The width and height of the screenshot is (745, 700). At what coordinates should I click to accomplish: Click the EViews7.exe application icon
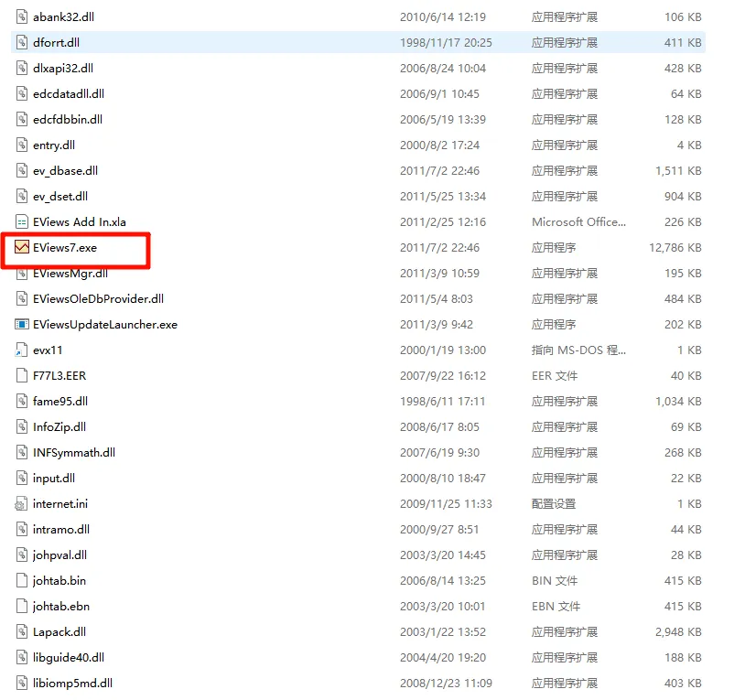coord(22,247)
